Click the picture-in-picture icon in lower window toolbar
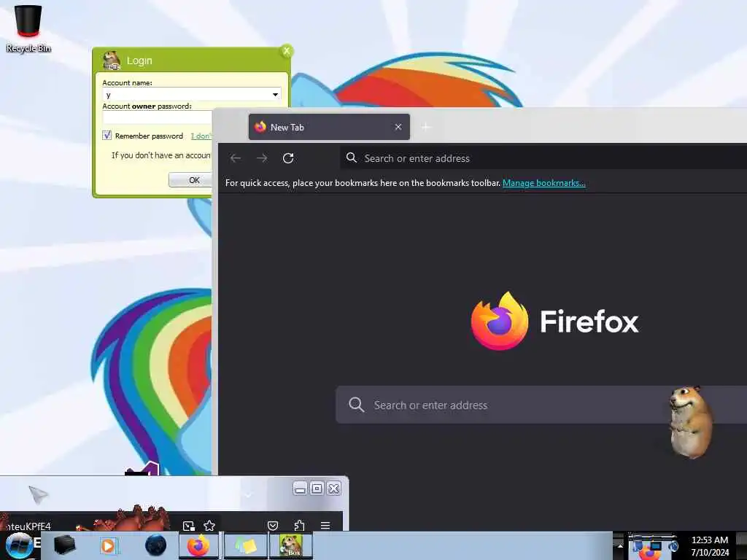This screenshot has width=747, height=560. [x=189, y=526]
